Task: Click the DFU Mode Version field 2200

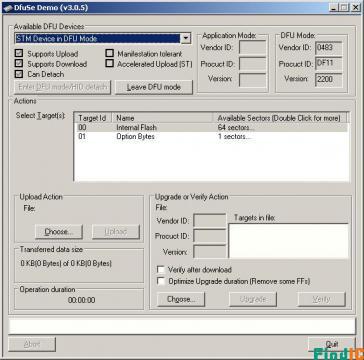Action: tap(328, 80)
